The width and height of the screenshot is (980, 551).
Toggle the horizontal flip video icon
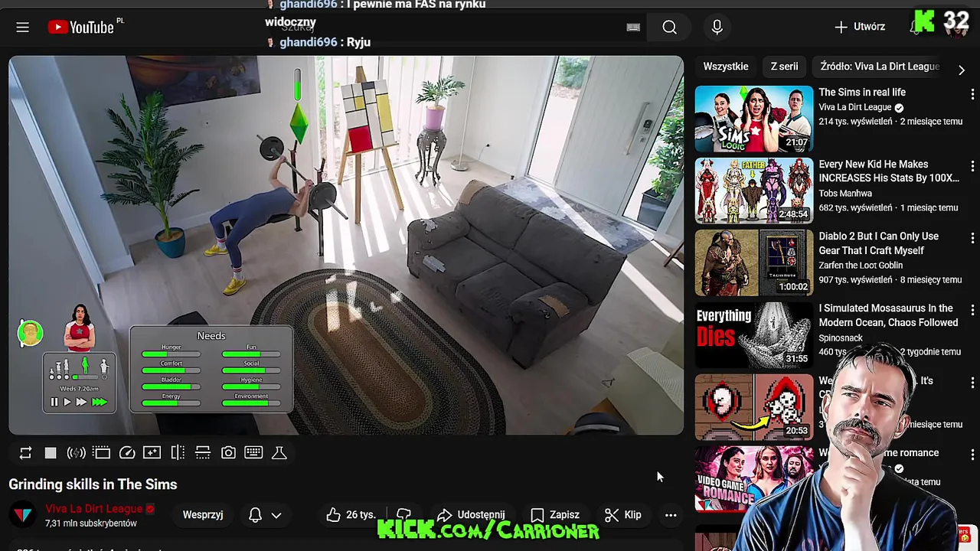pos(178,453)
